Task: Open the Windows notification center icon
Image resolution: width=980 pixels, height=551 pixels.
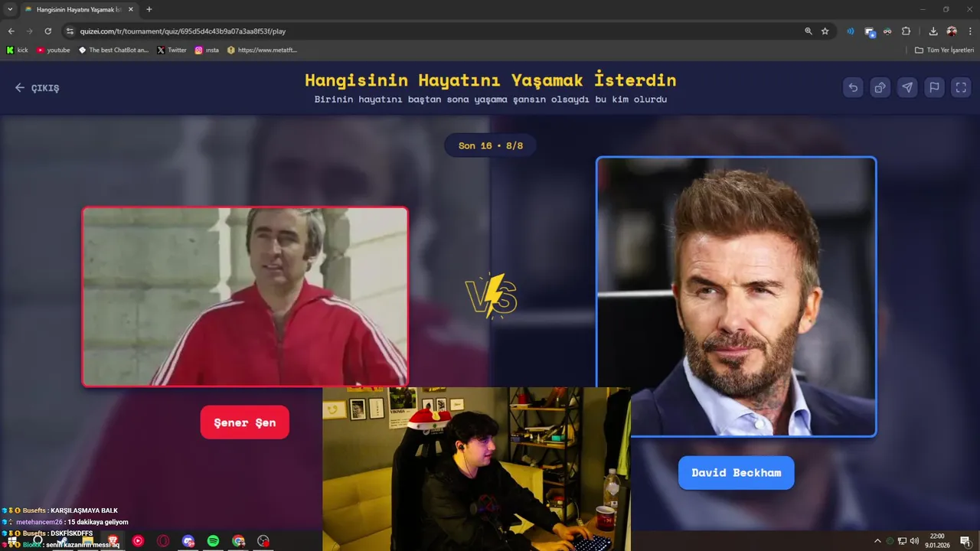Action: click(965, 541)
